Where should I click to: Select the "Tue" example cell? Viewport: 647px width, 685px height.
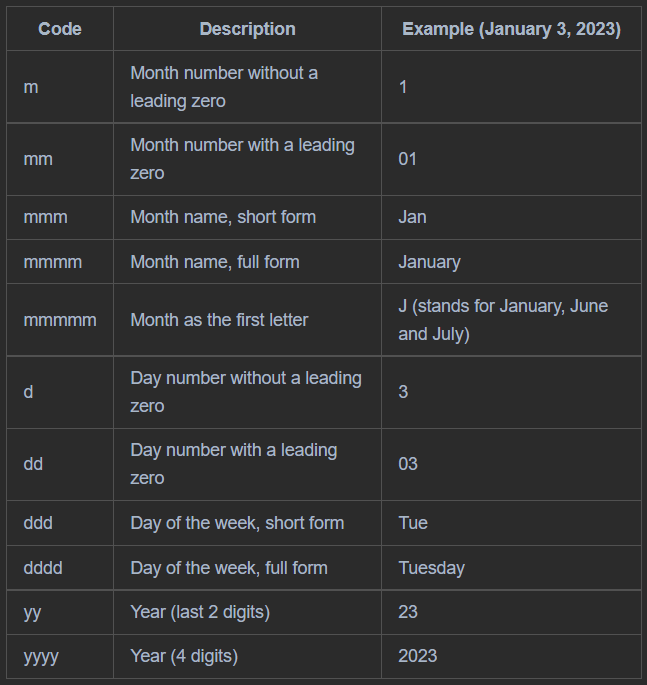tap(413, 523)
